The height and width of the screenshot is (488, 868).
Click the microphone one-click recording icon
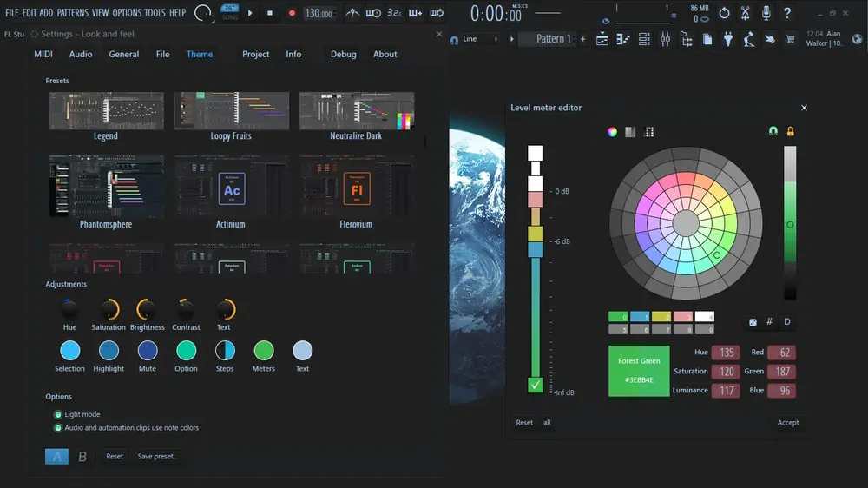coord(766,13)
